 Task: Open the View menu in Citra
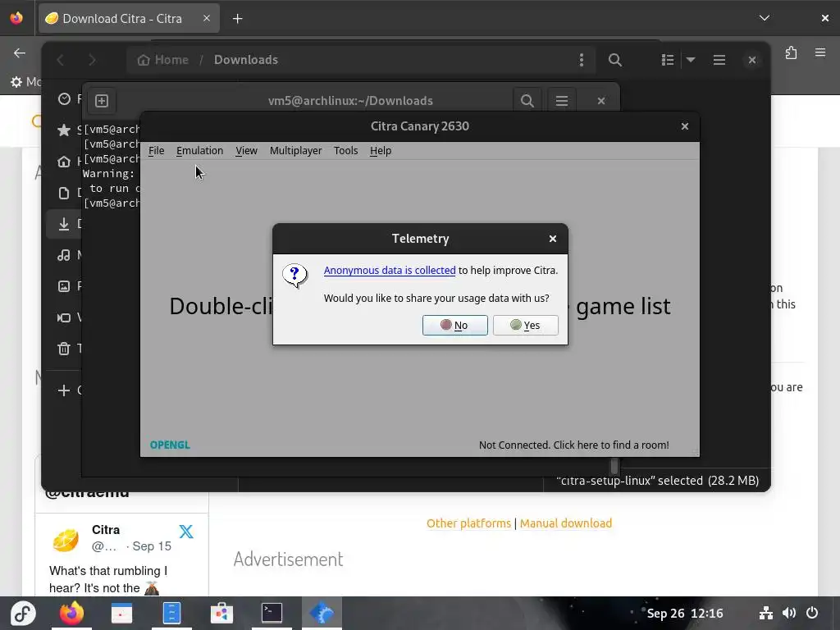[x=246, y=151]
